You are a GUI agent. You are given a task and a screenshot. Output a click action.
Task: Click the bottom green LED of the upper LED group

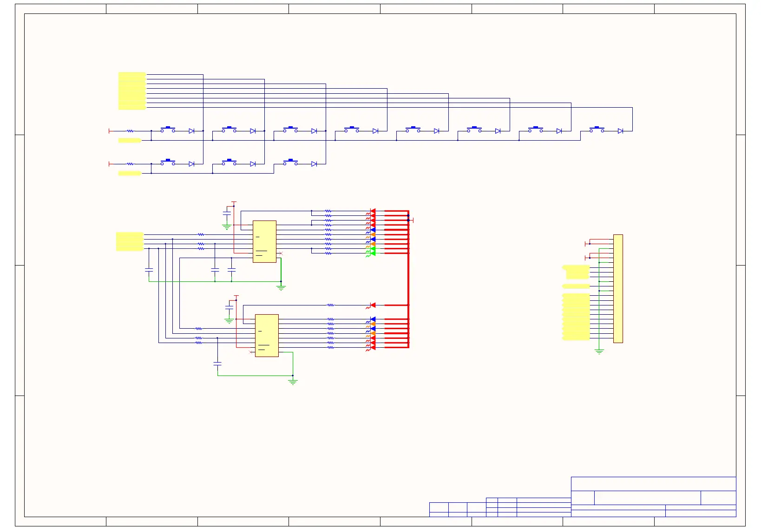(x=372, y=253)
